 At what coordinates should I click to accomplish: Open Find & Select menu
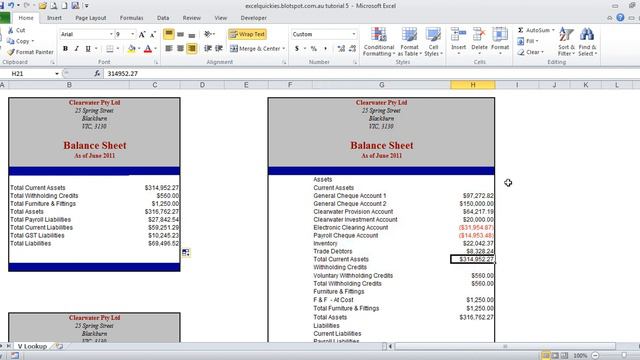pyautogui.click(x=587, y=42)
